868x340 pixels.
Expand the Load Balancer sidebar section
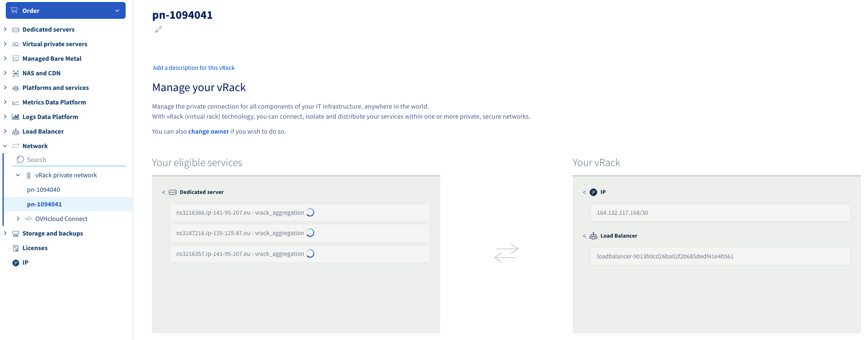coord(5,131)
